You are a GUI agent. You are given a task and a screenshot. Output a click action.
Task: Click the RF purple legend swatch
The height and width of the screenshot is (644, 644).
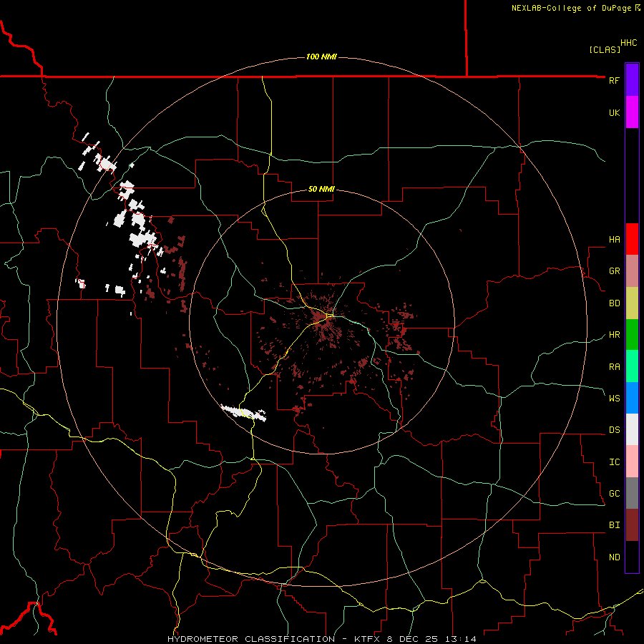pos(632,80)
